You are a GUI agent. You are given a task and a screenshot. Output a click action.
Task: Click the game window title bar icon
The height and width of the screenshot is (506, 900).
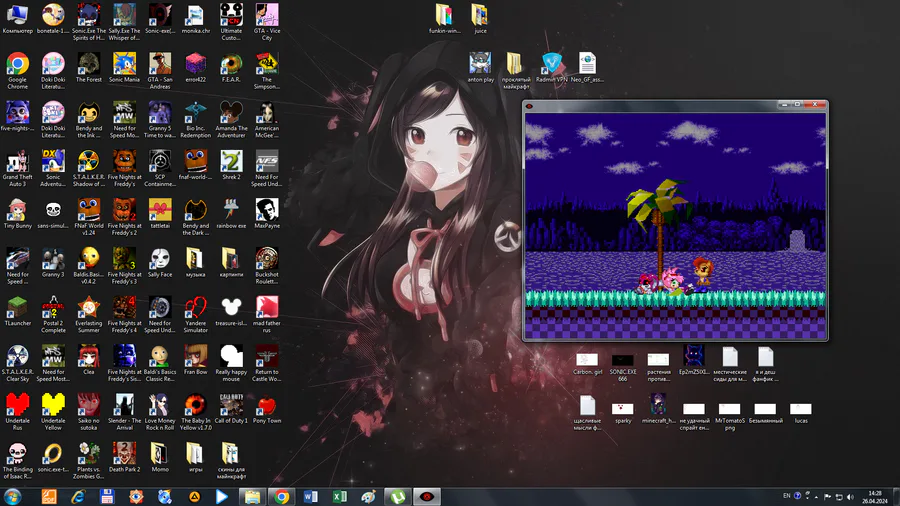click(x=529, y=106)
